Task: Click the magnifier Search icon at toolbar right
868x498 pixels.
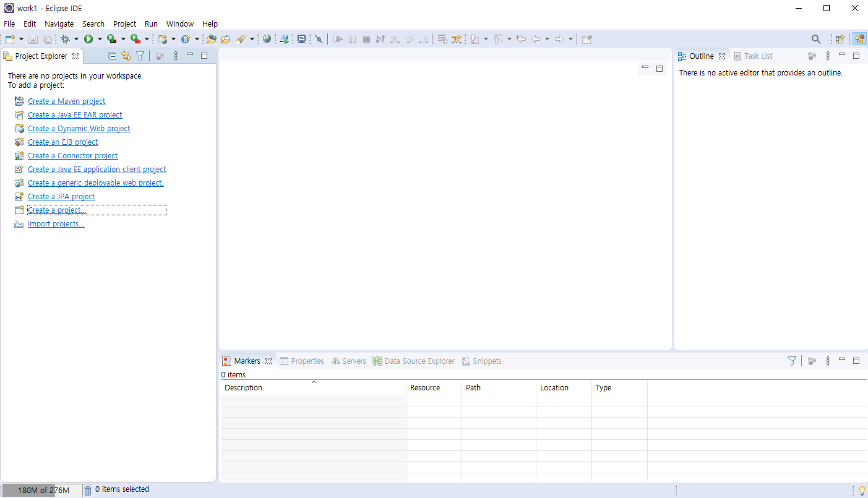Action: [816, 39]
